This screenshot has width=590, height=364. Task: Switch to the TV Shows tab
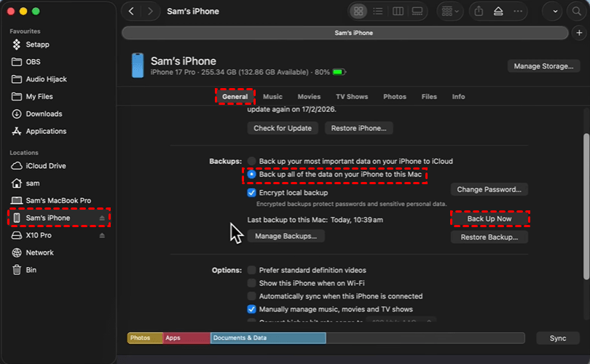tap(352, 97)
